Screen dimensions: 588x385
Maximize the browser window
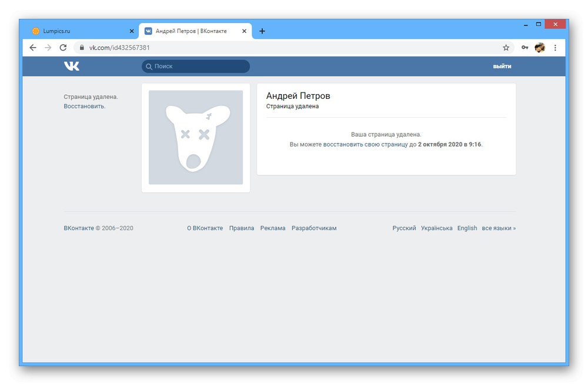click(539, 24)
